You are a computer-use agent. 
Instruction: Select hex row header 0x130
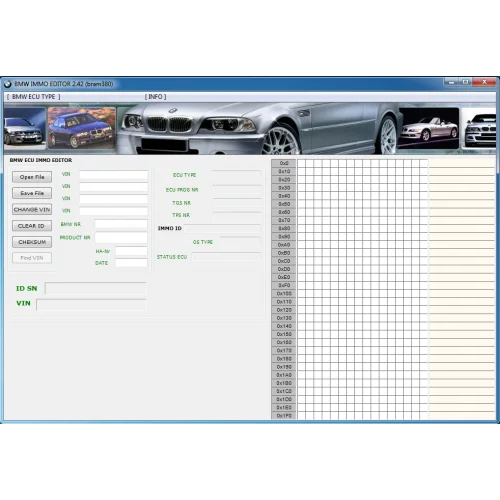[284, 318]
